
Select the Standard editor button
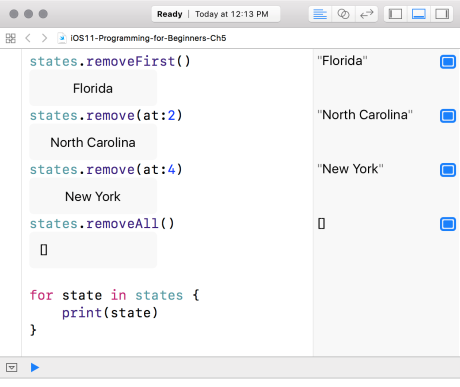click(x=320, y=14)
